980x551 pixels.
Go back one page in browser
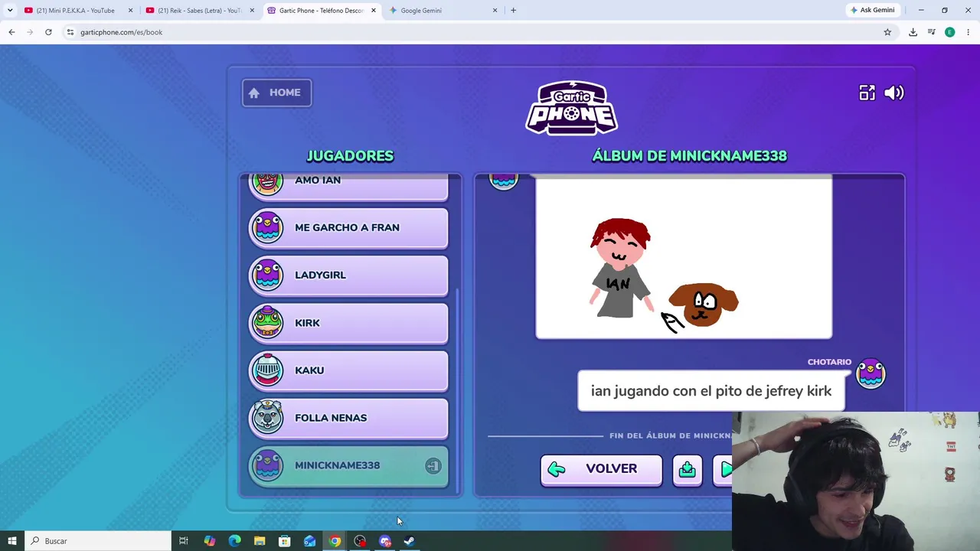(x=11, y=32)
